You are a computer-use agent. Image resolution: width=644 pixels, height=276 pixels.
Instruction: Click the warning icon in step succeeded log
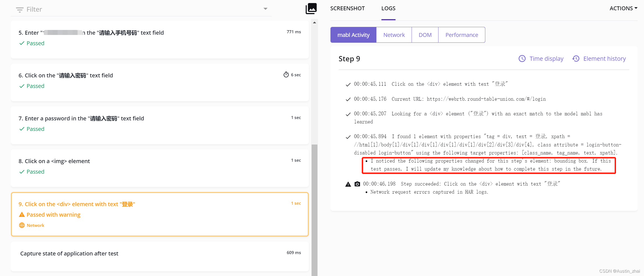click(x=348, y=184)
